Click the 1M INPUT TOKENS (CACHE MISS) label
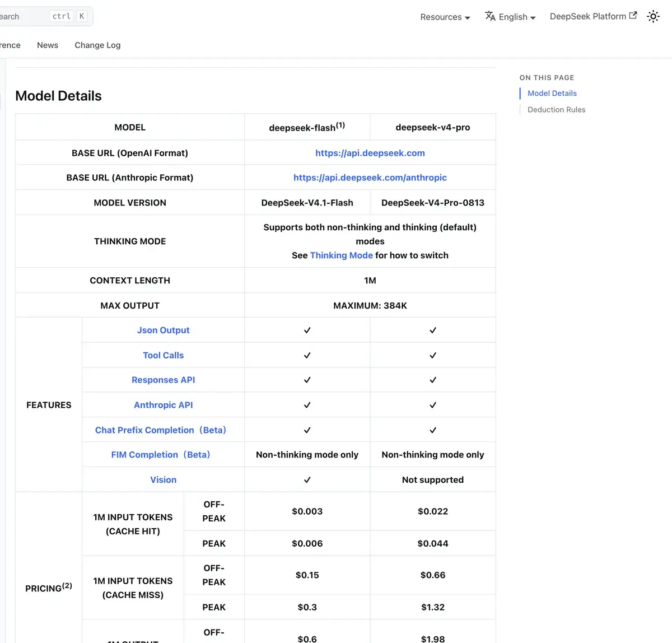Image resolution: width=672 pixels, height=643 pixels. (x=133, y=588)
